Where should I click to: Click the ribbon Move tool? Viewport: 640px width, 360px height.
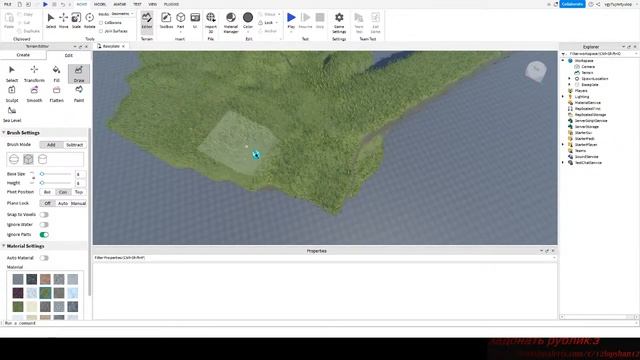64,21
